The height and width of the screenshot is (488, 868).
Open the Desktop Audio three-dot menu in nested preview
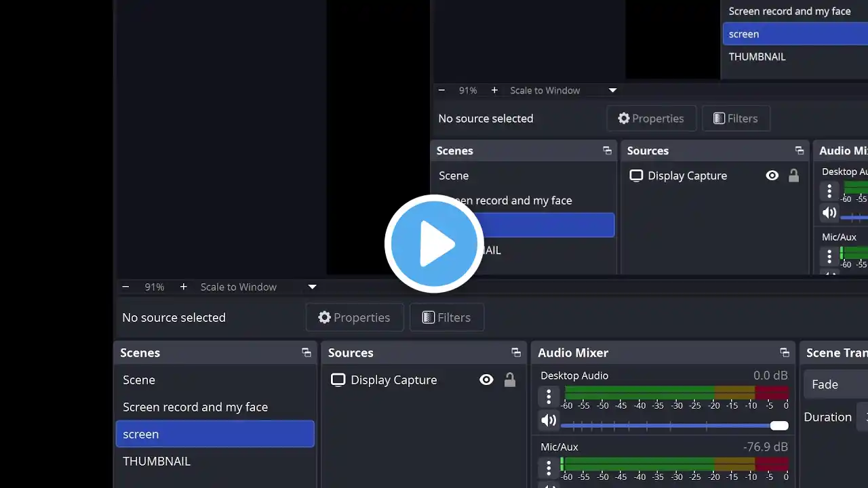(x=829, y=190)
